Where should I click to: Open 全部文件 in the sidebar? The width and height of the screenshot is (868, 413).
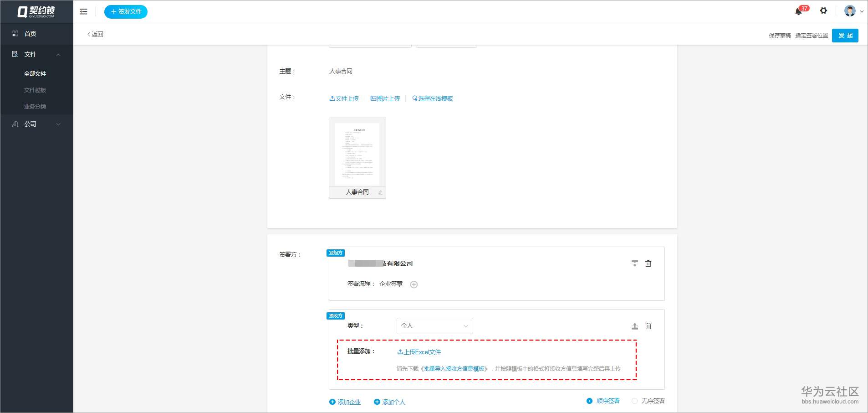(x=35, y=74)
